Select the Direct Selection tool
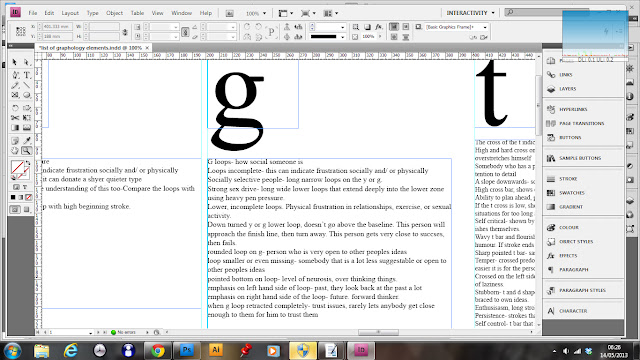The width and height of the screenshot is (640, 360). [x=27, y=62]
